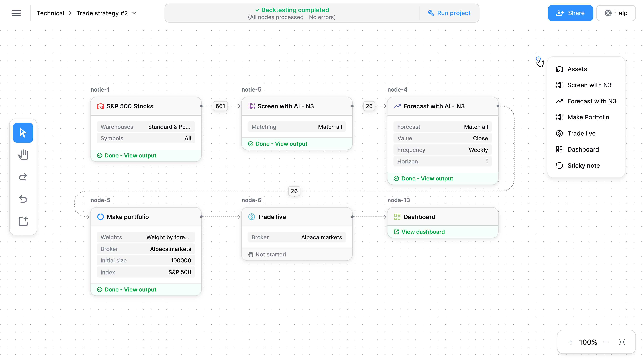Open the hamburger main menu
644x362 pixels.
pos(16,13)
